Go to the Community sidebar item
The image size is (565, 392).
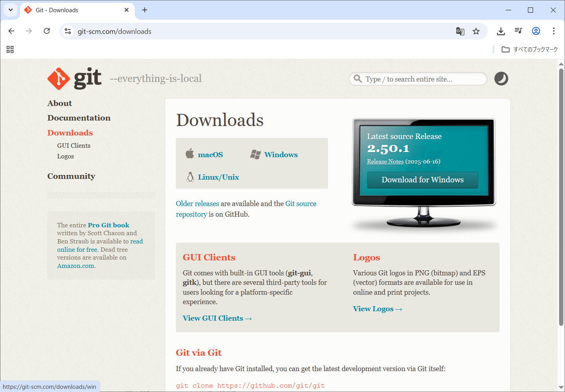coord(71,176)
